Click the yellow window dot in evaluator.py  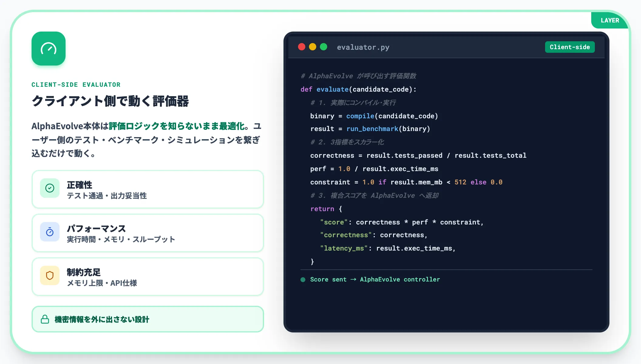313,47
